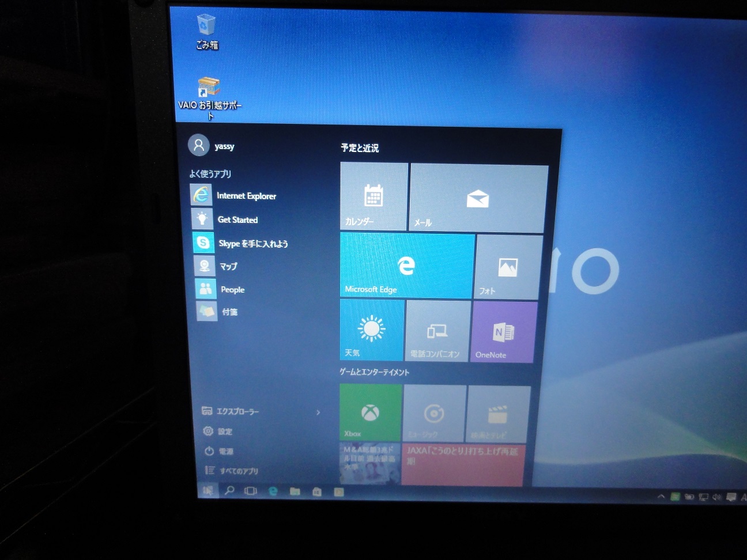Open the 天気 weather tile

(372, 330)
